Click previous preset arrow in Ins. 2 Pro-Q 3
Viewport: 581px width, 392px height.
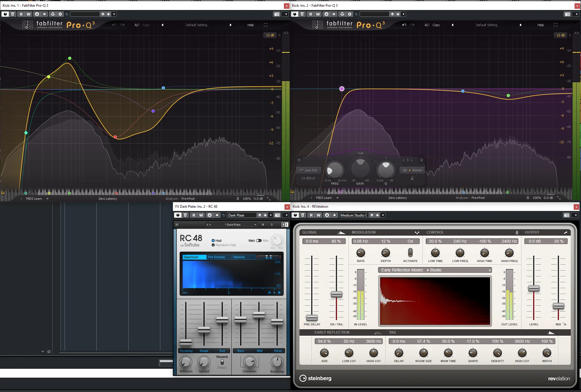click(x=452, y=25)
